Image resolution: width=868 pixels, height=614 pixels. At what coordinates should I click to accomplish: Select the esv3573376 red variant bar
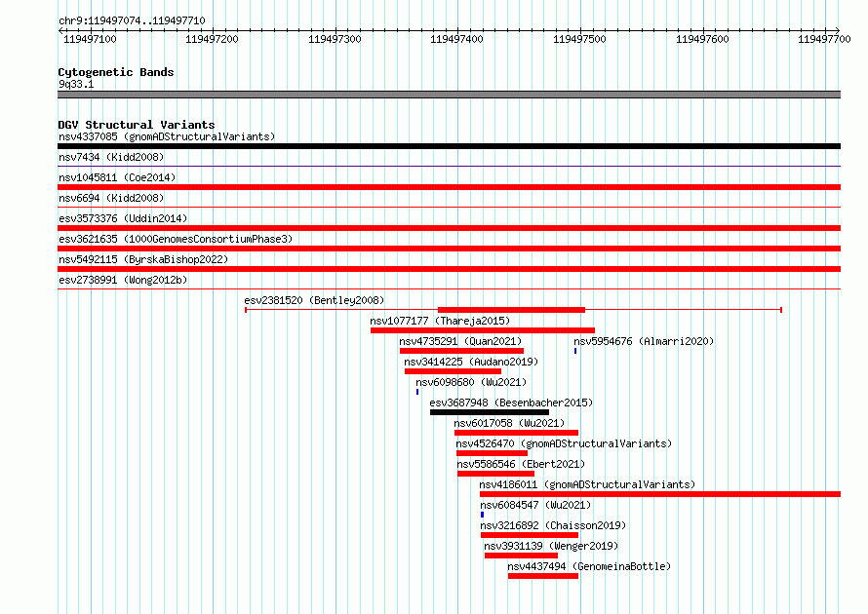(449, 228)
